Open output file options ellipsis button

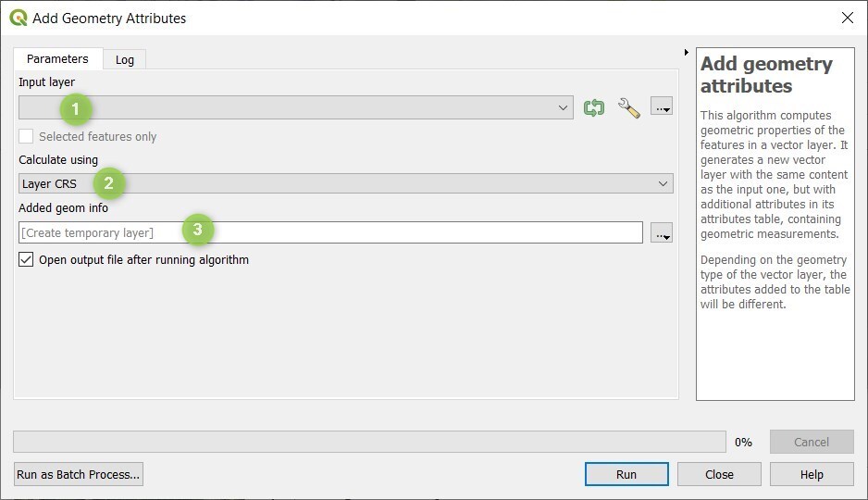click(662, 232)
